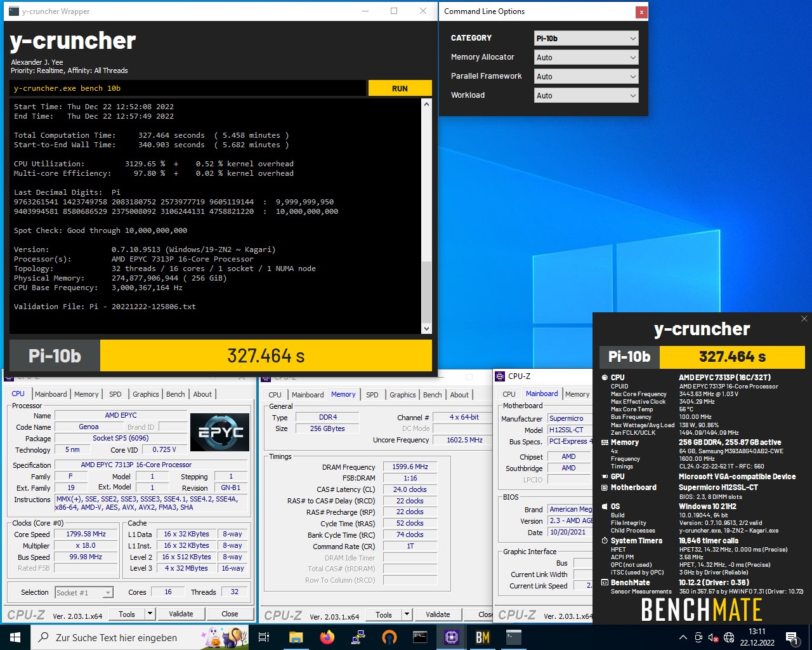Image resolution: width=812 pixels, height=650 pixels.
Task: Open Memory tab in right CPU-Z window
Action: point(577,394)
